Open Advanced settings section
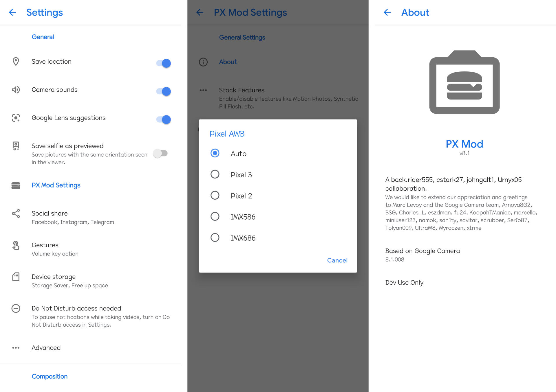556x392 pixels. (x=46, y=348)
